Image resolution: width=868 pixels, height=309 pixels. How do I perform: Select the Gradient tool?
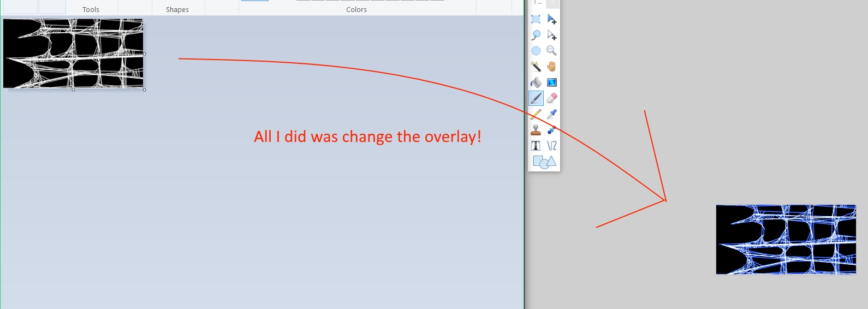(x=552, y=82)
